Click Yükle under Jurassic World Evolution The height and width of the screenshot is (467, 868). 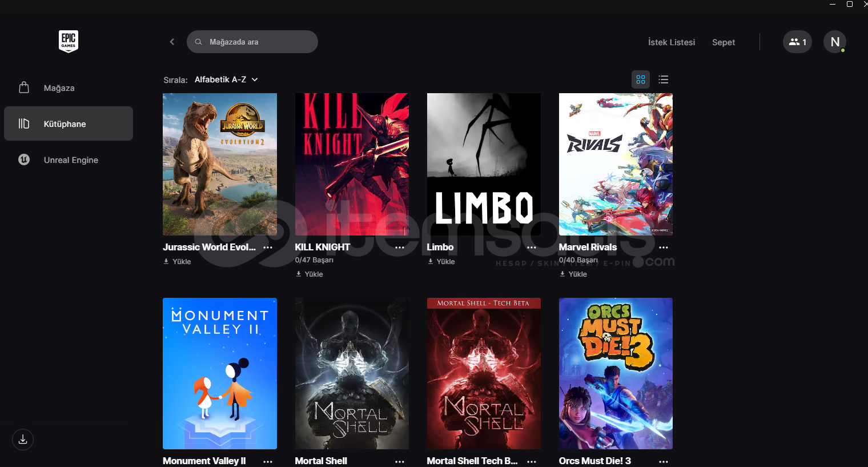pos(177,261)
